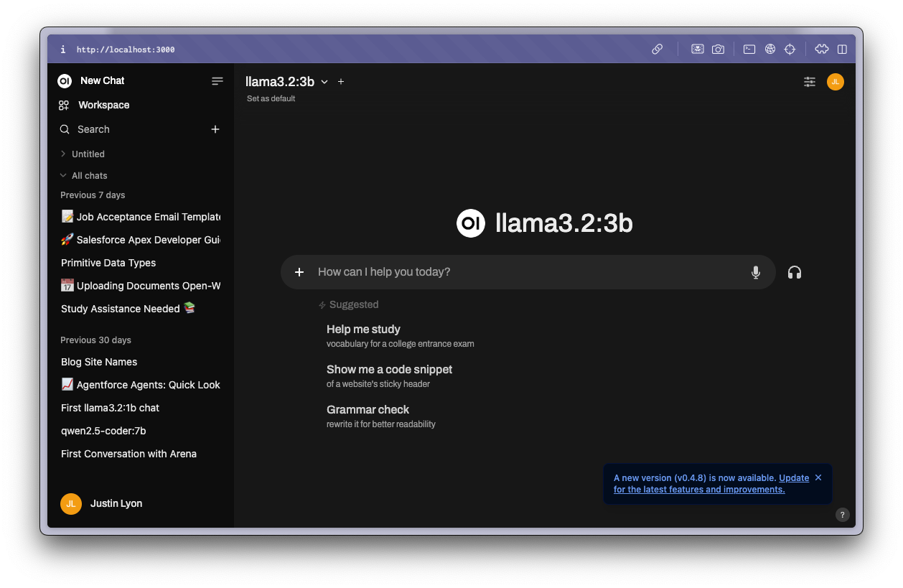The width and height of the screenshot is (903, 588).
Task: Add another model with plus icon
Action: click(341, 82)
